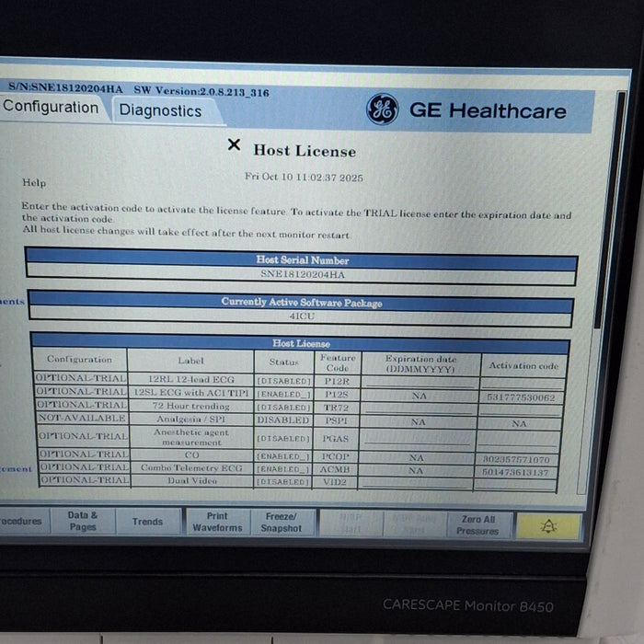The height and width of the screenshot is (644, 644).
Task: Click feature code ACMB cell
Action: click(x=335, y=469)
